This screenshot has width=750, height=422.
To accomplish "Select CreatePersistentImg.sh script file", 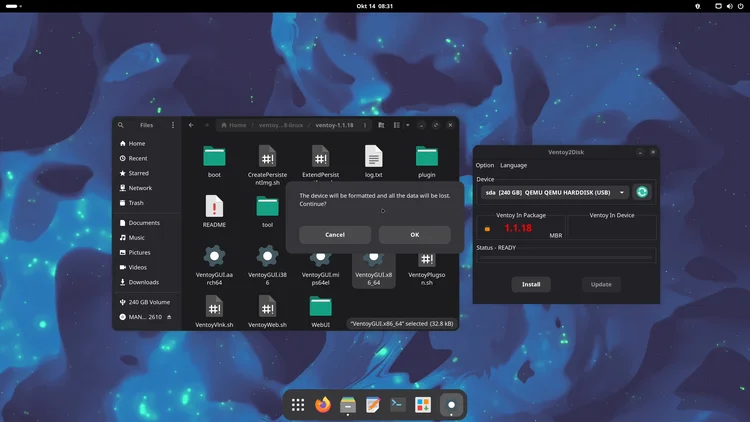I will coord(267,165).
